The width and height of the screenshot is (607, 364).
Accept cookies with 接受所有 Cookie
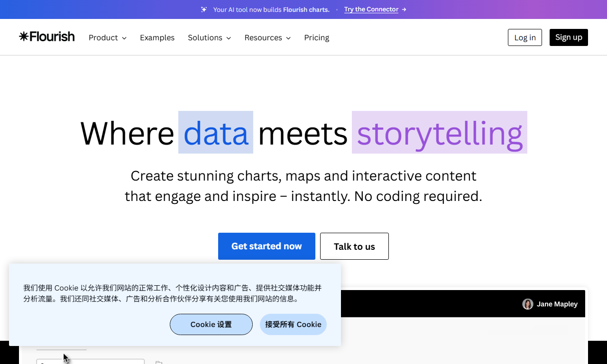pyautogui.click(x=293, y=324)
